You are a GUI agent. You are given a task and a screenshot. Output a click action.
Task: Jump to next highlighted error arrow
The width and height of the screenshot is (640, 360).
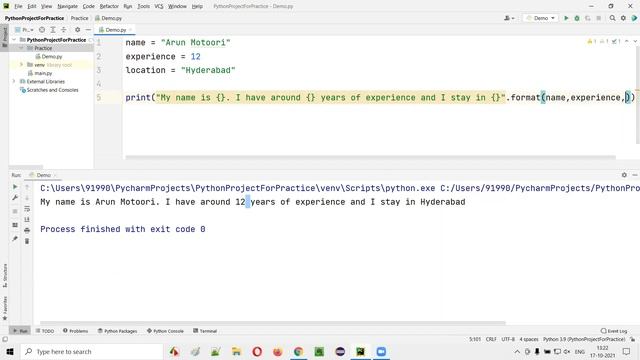tap(635, 41)
